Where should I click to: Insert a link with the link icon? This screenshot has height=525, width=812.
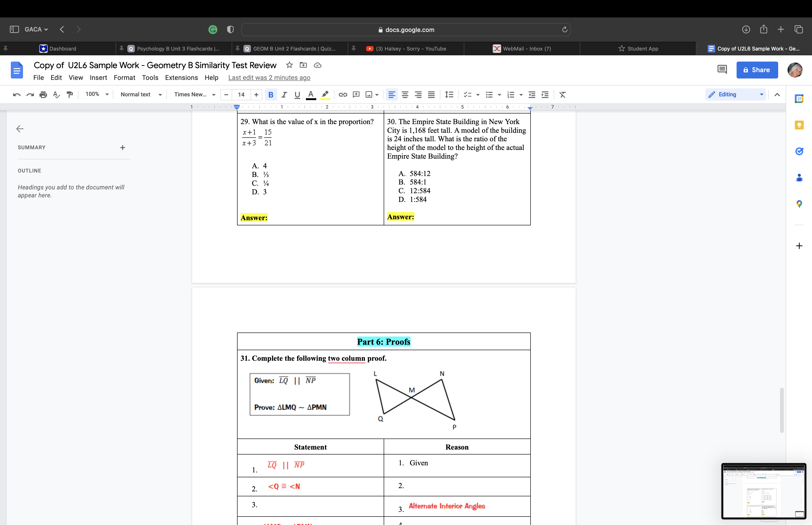343,94
